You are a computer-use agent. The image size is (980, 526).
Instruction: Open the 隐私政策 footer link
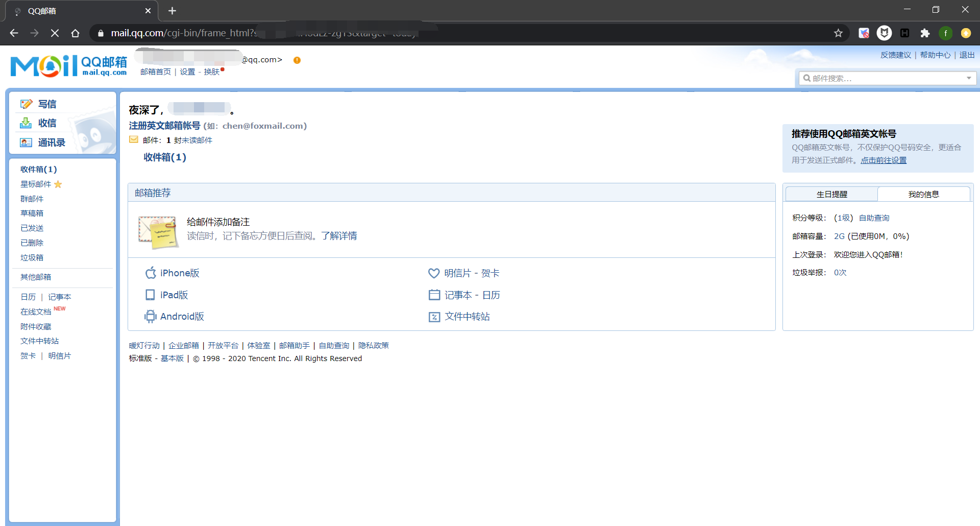(x=374, y=346)
